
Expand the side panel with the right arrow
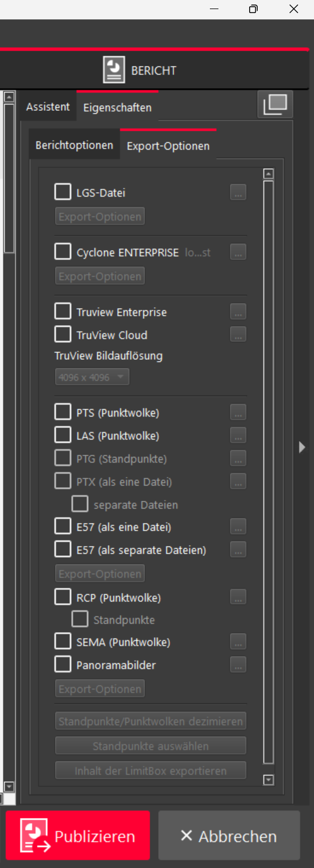[x=302, y=447]
